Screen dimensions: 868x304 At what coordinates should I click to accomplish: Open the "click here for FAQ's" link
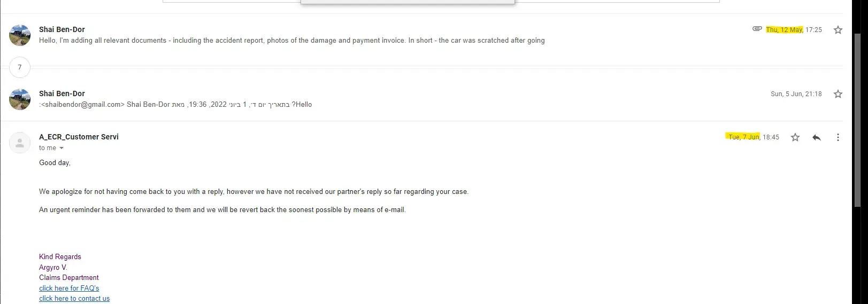(x=69, y=288)
